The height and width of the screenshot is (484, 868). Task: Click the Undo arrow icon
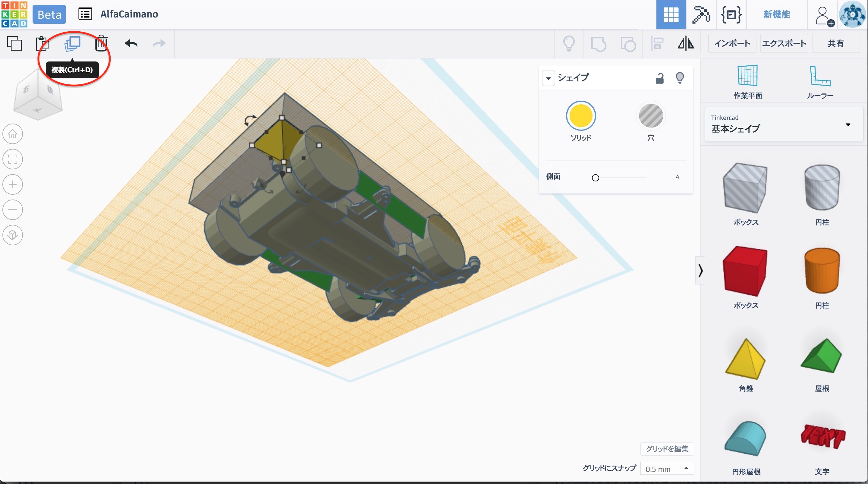click(131, 43)
